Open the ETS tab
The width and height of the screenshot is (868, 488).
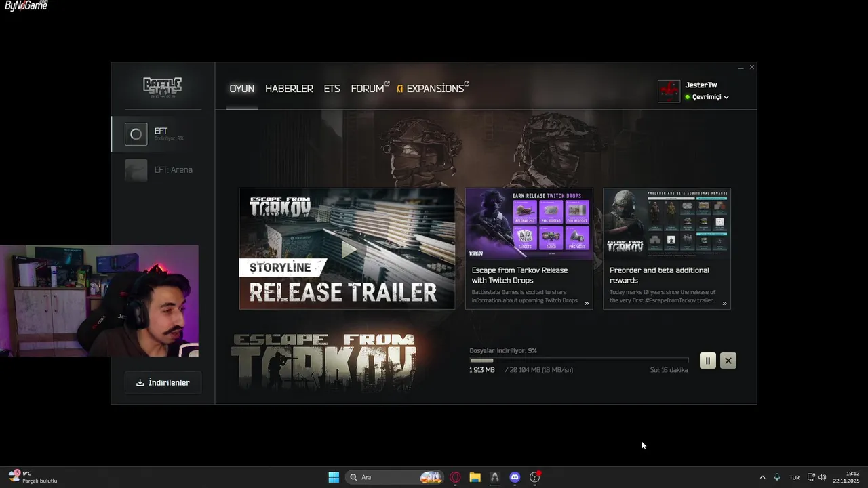(332, 89)
